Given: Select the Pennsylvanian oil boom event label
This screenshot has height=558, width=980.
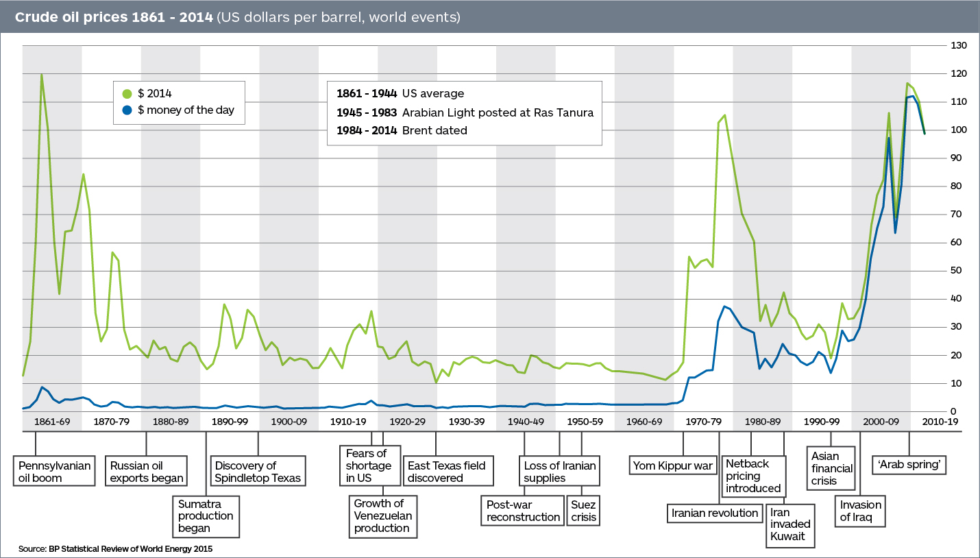Looking at the screenshot, I should click(x=54, y=472).
